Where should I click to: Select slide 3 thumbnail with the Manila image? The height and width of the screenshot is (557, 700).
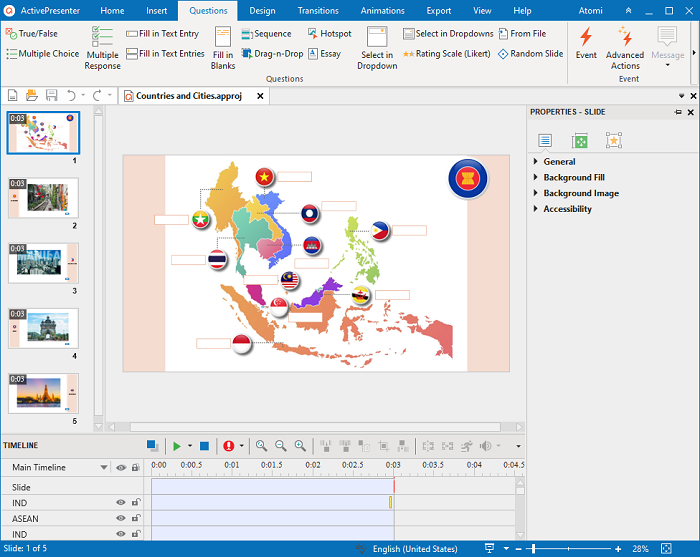pyautogui.click(x=43, y=263)
